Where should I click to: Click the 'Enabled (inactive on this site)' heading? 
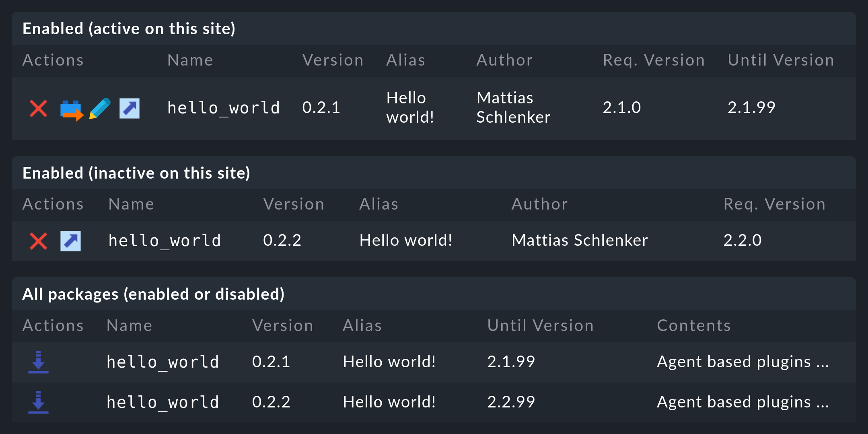136,173
